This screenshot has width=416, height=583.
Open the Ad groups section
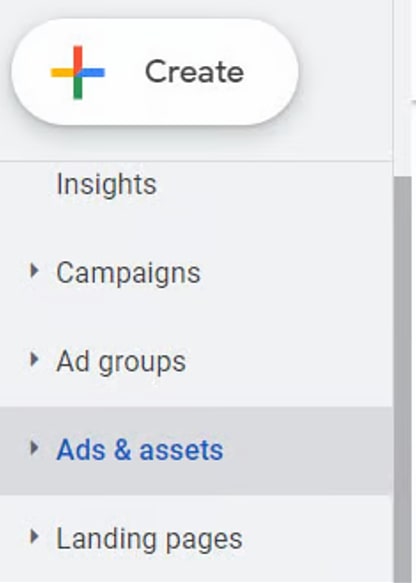[121, 362]
